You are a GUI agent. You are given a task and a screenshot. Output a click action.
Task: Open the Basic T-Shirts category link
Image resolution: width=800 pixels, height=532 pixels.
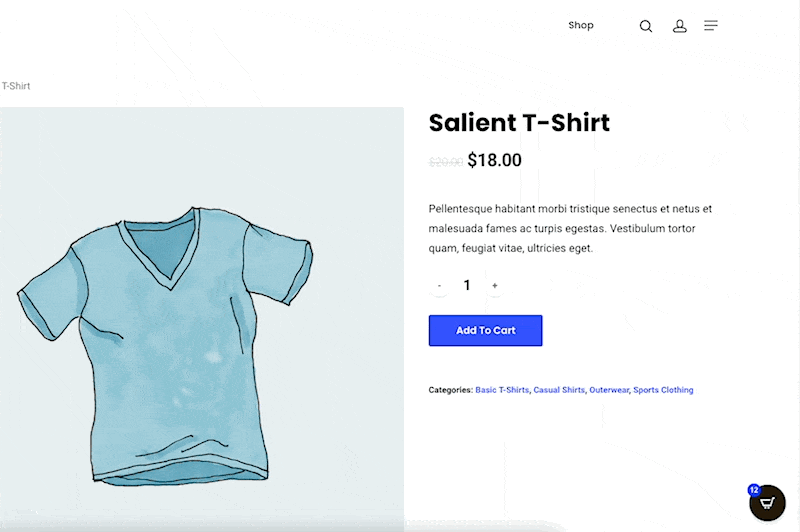point(502,390)
